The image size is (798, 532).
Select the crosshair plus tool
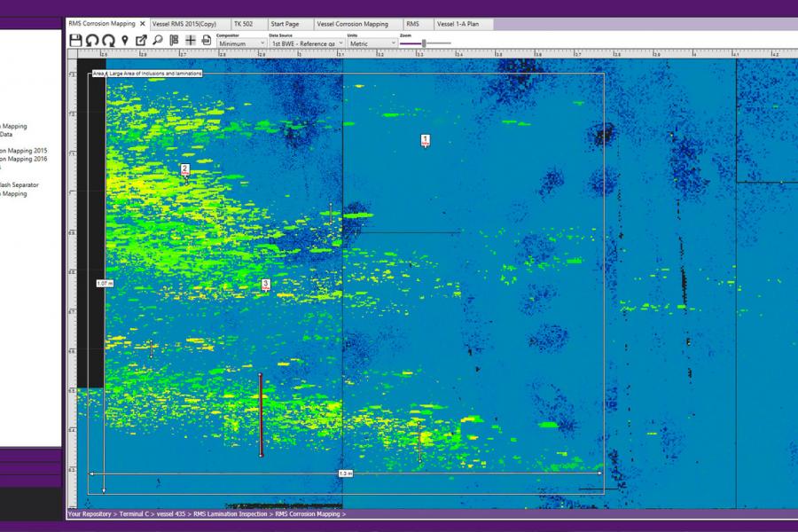(x=191, y=40)
